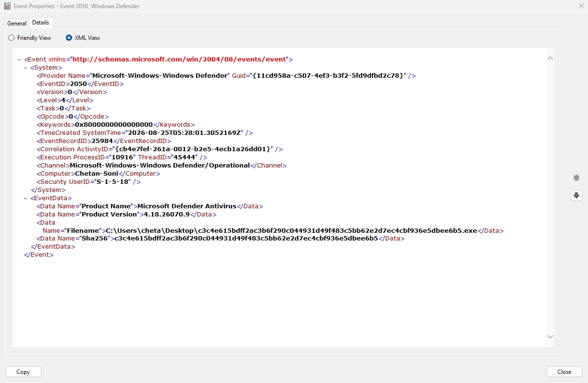The image size is (588, 383).
Task: Switch to the General tab
Action: click(17, 24)
